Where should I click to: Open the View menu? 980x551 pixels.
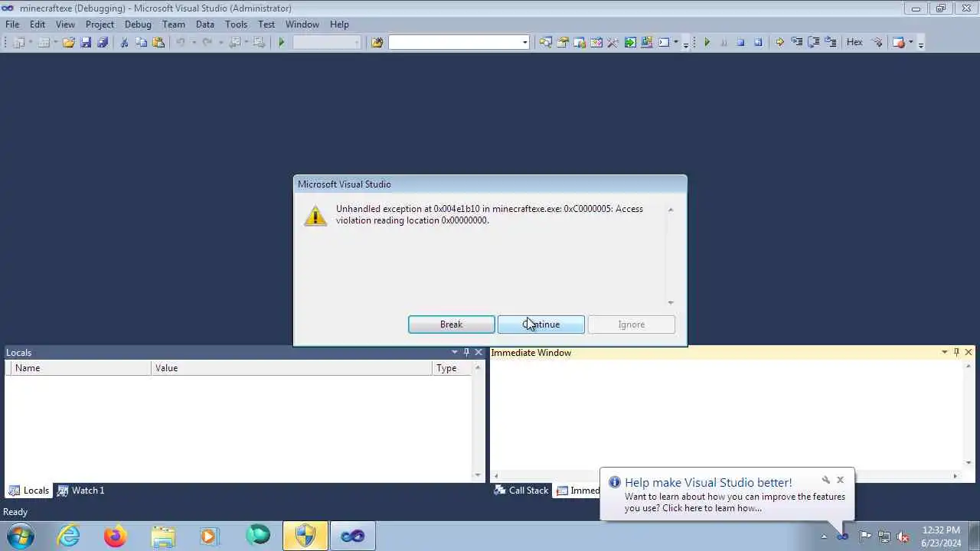[x=65, y=24]
